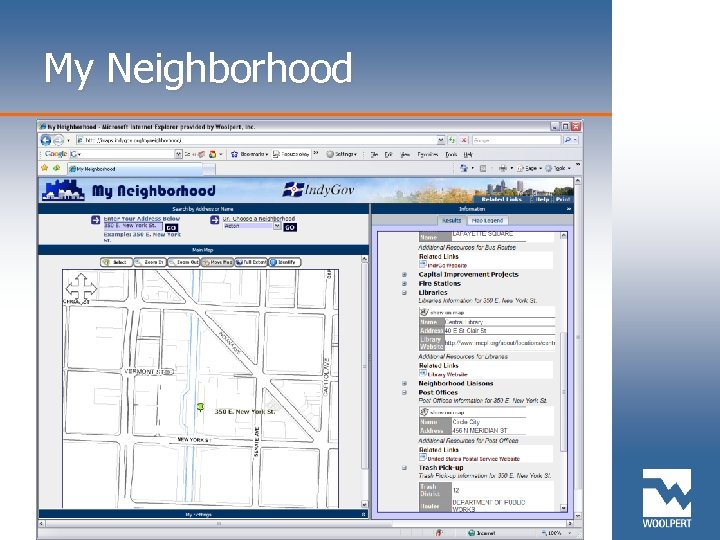Click the green Refresh page icon
The width and height of the screenshot is (720, 540).
point(452,140)
